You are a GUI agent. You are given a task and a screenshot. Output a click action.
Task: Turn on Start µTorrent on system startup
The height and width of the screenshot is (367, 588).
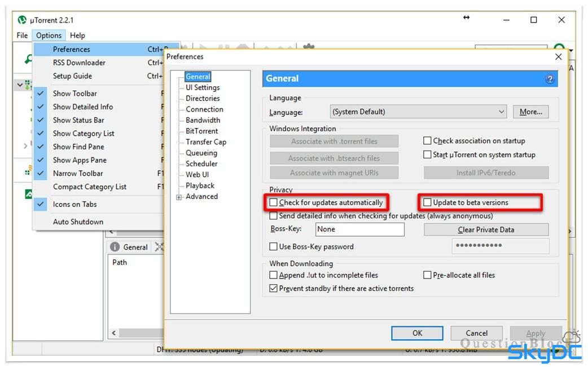(x=427, y=154)
